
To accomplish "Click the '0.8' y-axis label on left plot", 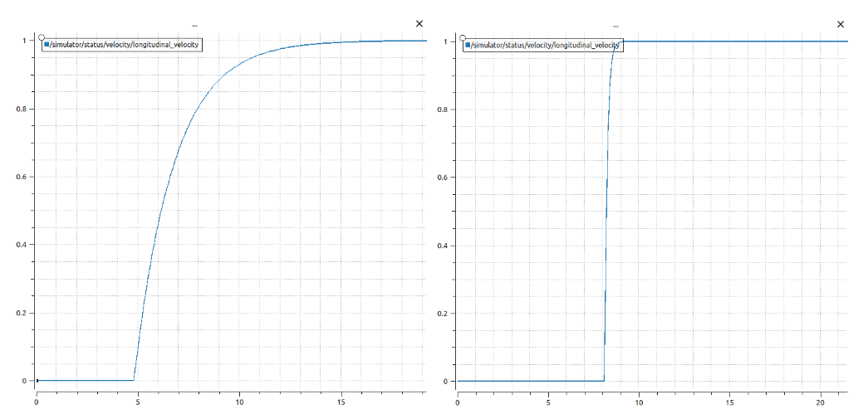I will pyautogui.click(x=21, y=109).
